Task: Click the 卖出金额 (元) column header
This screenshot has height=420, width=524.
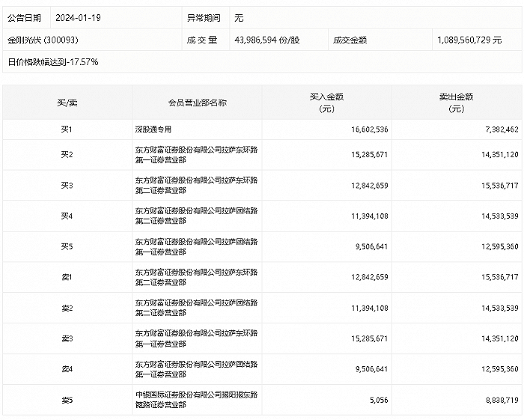Action: (x=456, y=103)
